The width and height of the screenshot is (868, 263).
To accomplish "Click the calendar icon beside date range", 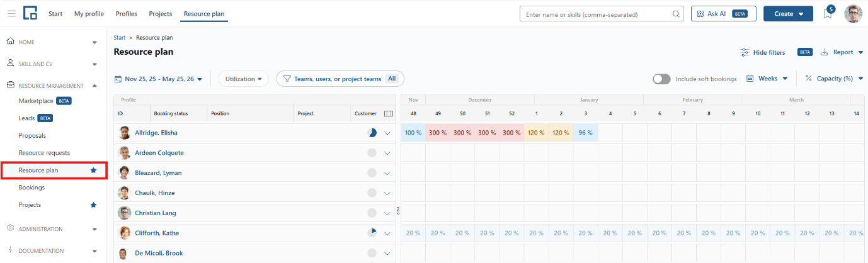I will click(x=118, y=79).
